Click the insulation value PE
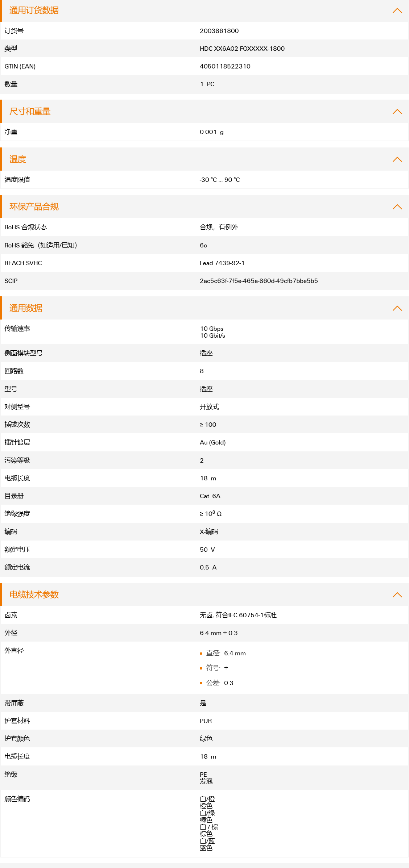This screenshot has height=868, width=409. click(203, 775)
